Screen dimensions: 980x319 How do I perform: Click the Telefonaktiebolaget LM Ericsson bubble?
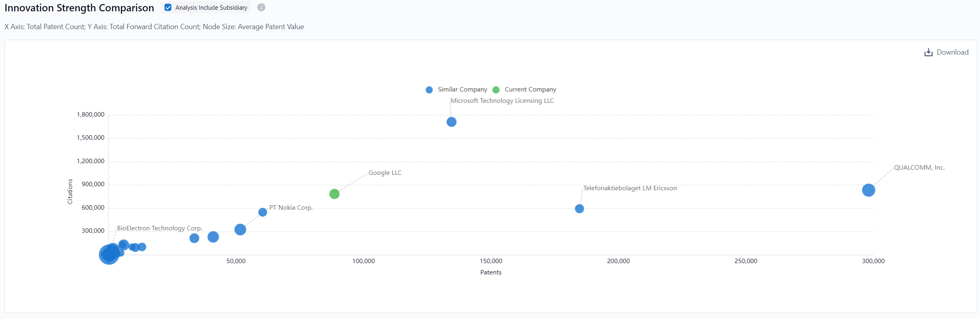(579, 209)
